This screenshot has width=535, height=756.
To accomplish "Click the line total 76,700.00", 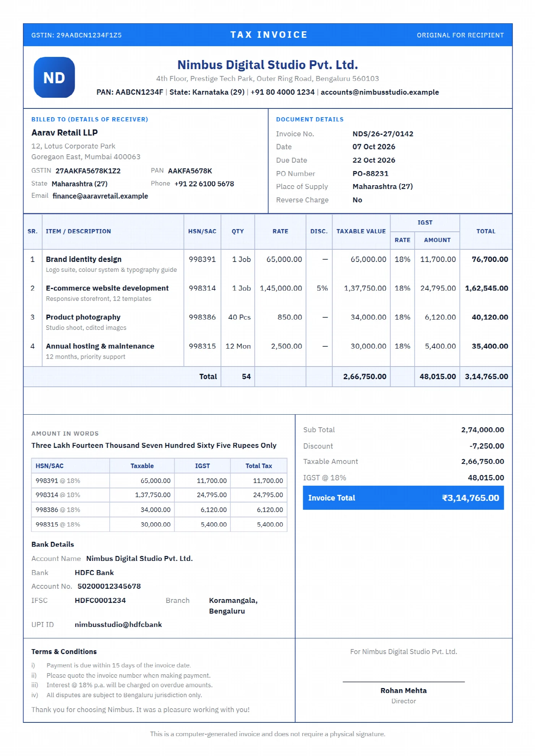I will pyautogui.click(x=490, y=259).
